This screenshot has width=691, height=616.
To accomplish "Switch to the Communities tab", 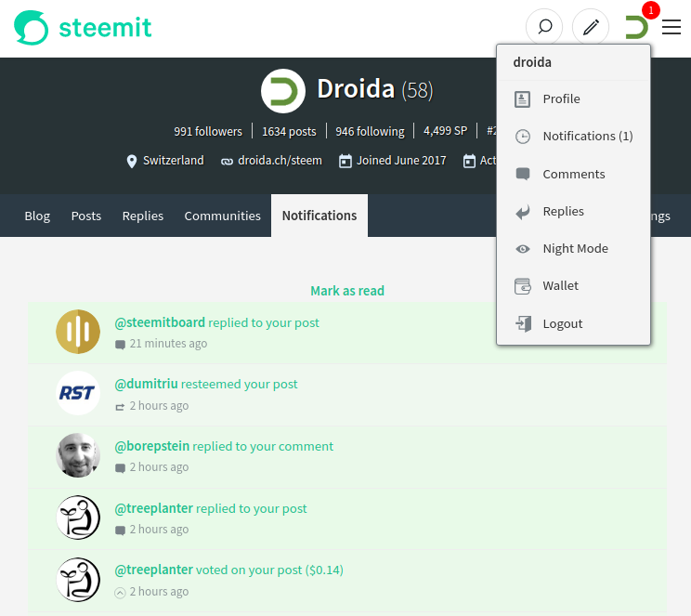I will coord(222,216).
